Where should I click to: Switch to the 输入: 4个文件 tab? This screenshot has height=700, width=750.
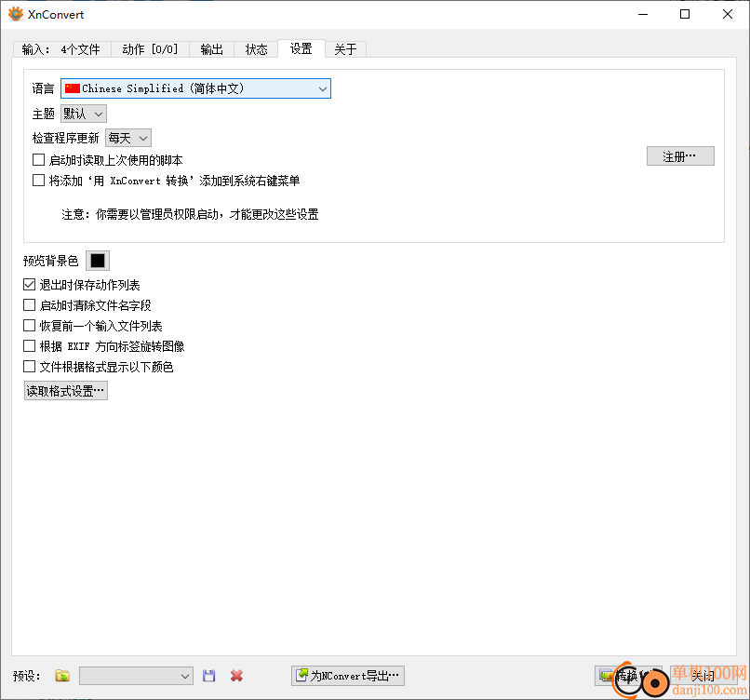(61, 49)
